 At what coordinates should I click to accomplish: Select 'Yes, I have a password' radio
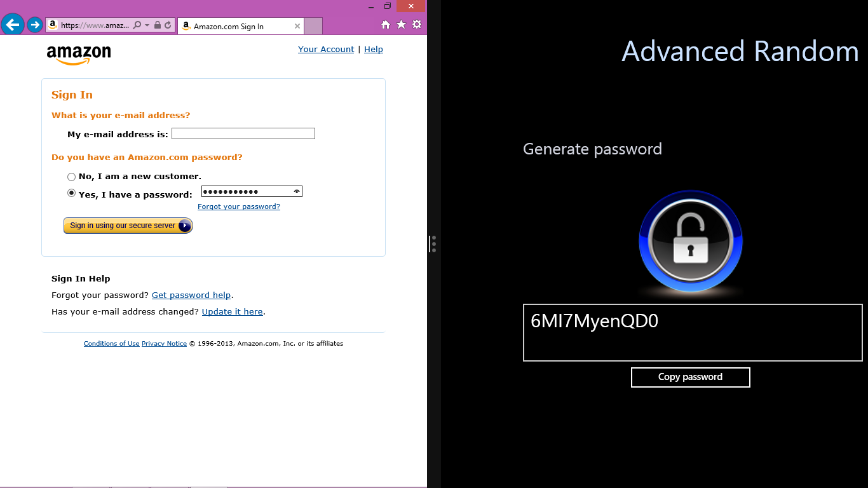coord(72,194)
